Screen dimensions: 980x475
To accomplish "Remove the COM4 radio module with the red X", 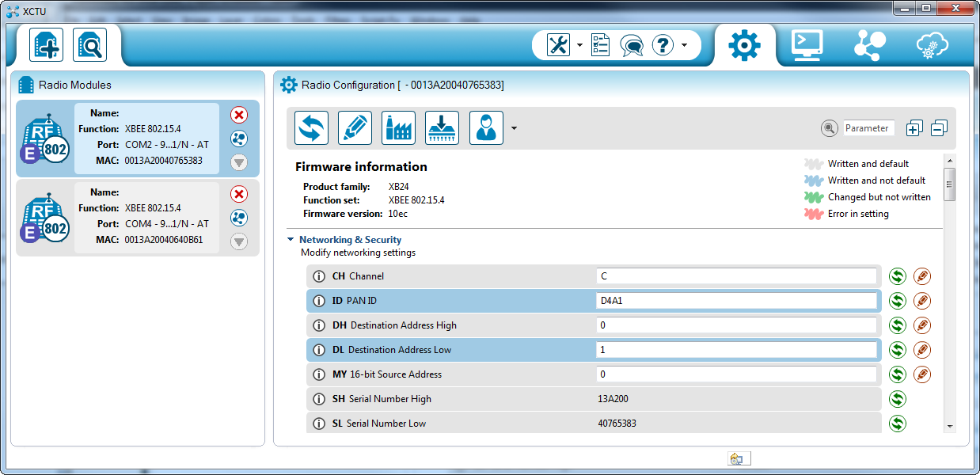I will pyautogui.click(x=239, y=194).
